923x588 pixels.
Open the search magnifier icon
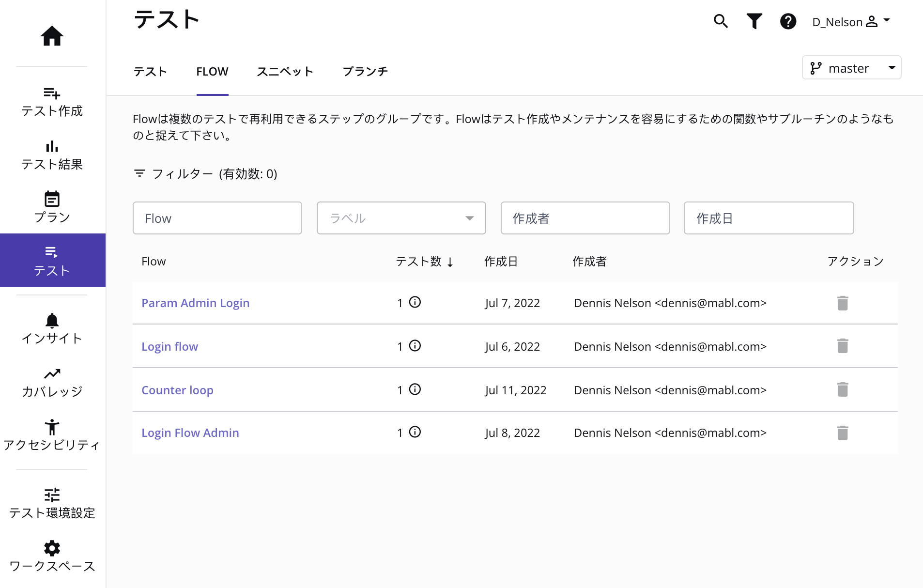pos(721,21)
